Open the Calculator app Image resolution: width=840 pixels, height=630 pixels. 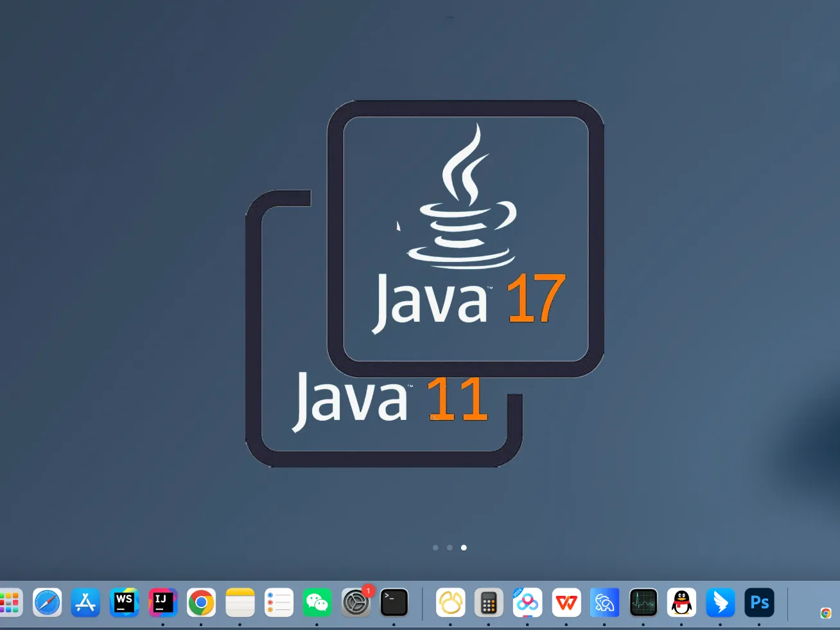[x=489, y=602]
